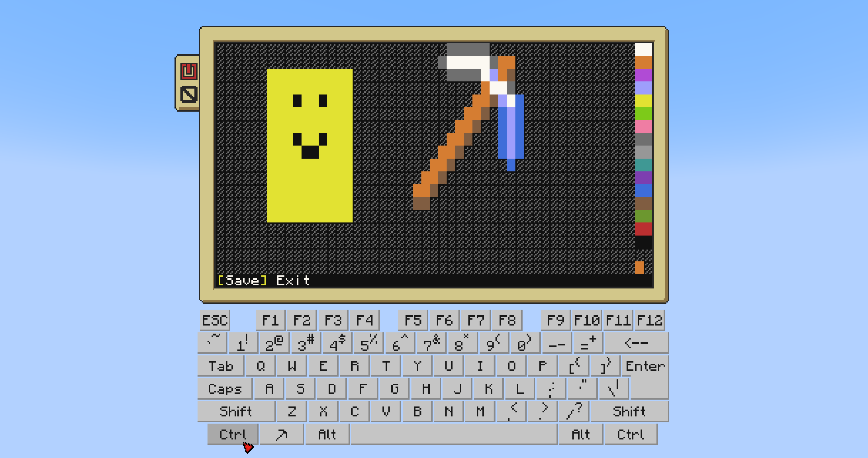868x458 pixels.
Task: Pick the pink color swatch
Action: [x=643, y=126]
